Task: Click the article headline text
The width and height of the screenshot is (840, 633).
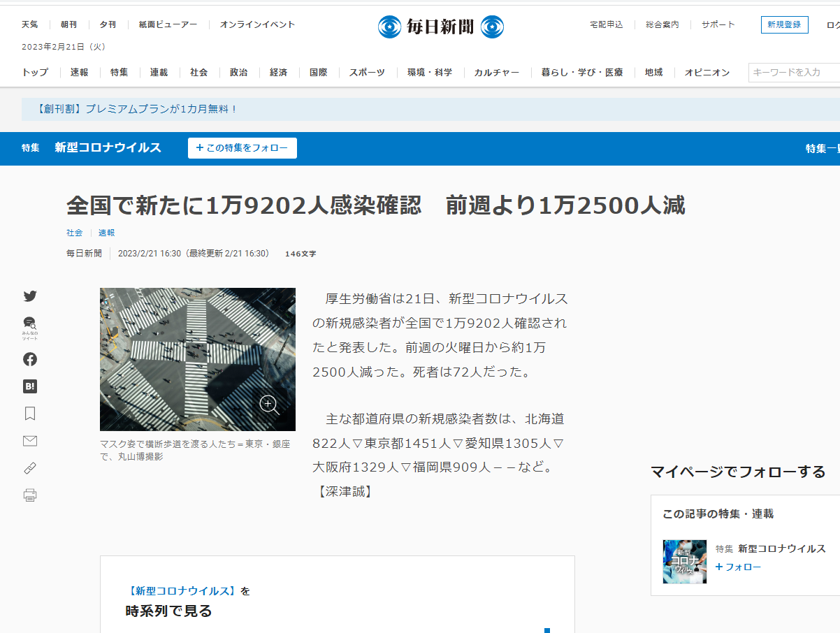Action: 376,205
